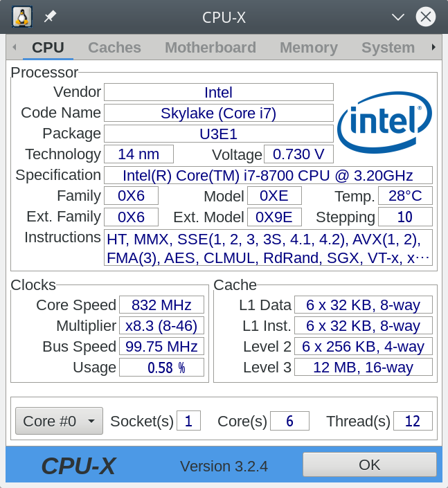Click Voltage value 0.730 V
The image size is (448, 488).
coord(298,154)
